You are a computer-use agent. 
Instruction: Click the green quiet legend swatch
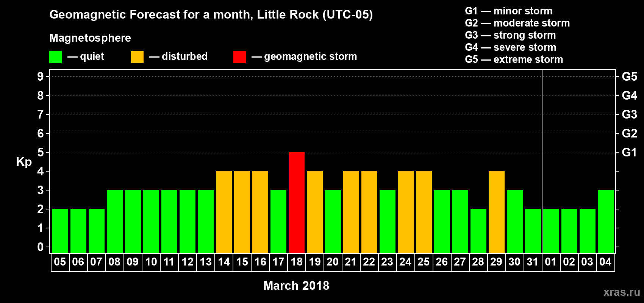point(55,57)
